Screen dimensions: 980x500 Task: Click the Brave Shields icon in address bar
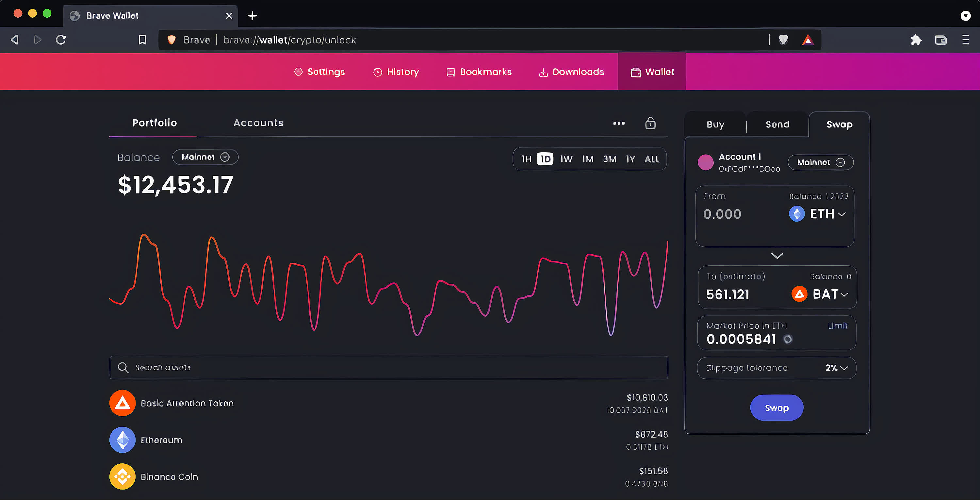click(x=783, y=40)
